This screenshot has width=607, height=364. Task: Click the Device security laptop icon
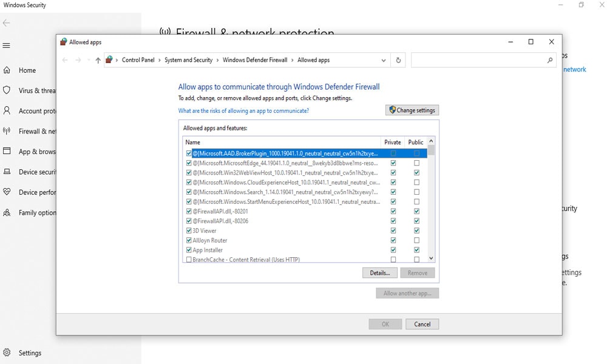pos(7,171)
